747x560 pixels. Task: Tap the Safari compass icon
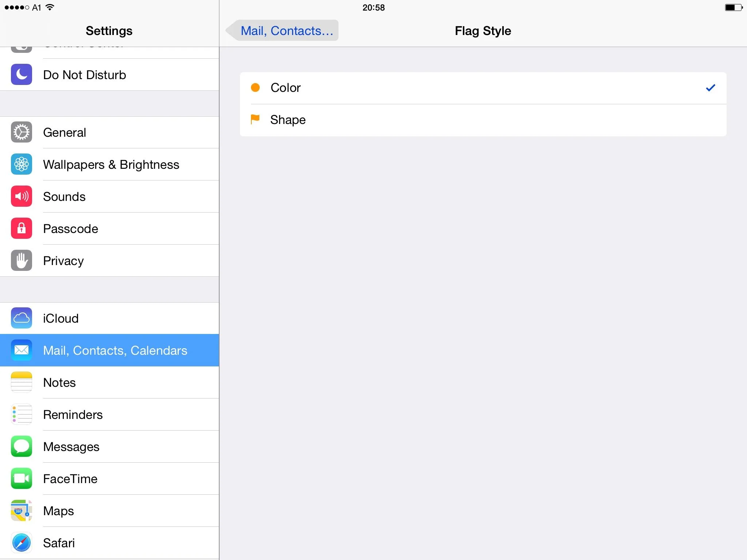22,543
